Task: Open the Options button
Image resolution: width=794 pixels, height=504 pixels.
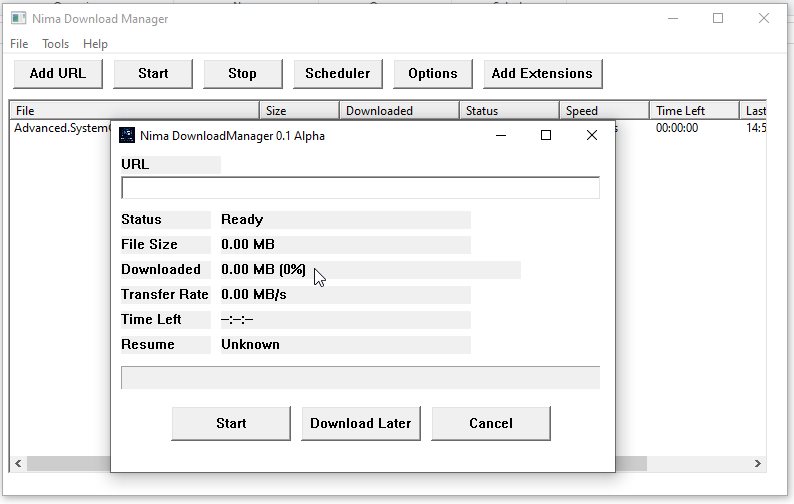Action: pyautogui.click(x=433, y=74)
